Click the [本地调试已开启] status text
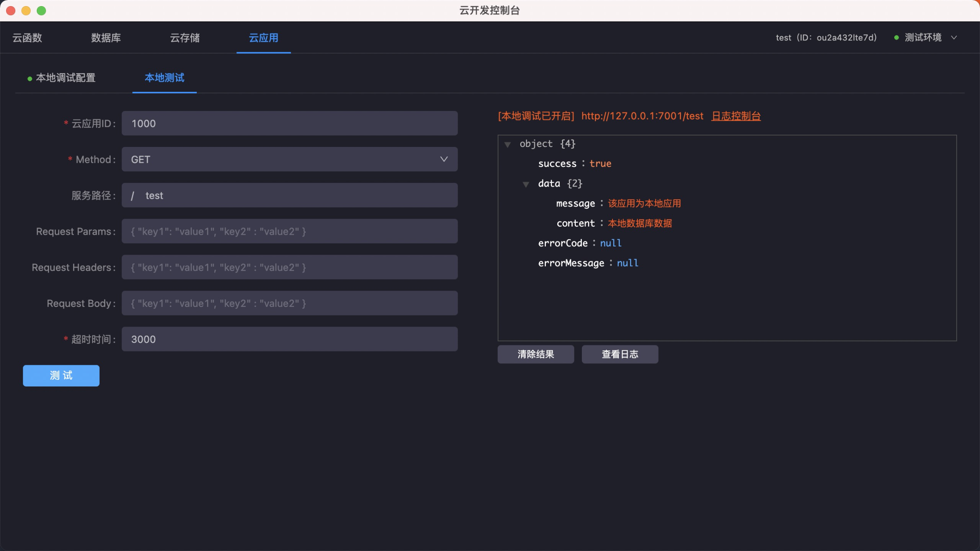 click(536, 116)
